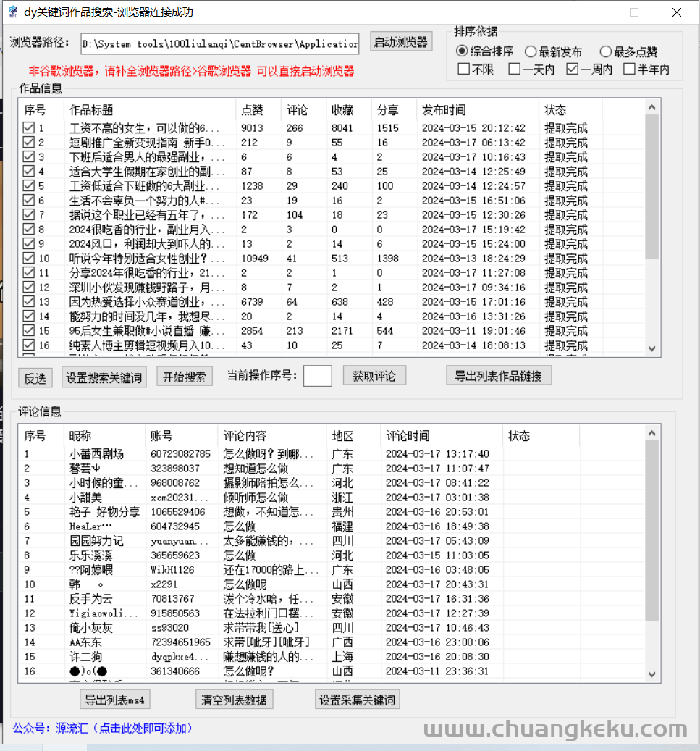The width and height of the screenshot is (700, 751).
Task: Click the 发布时间 column header in works list
Action: pos(478,110)
